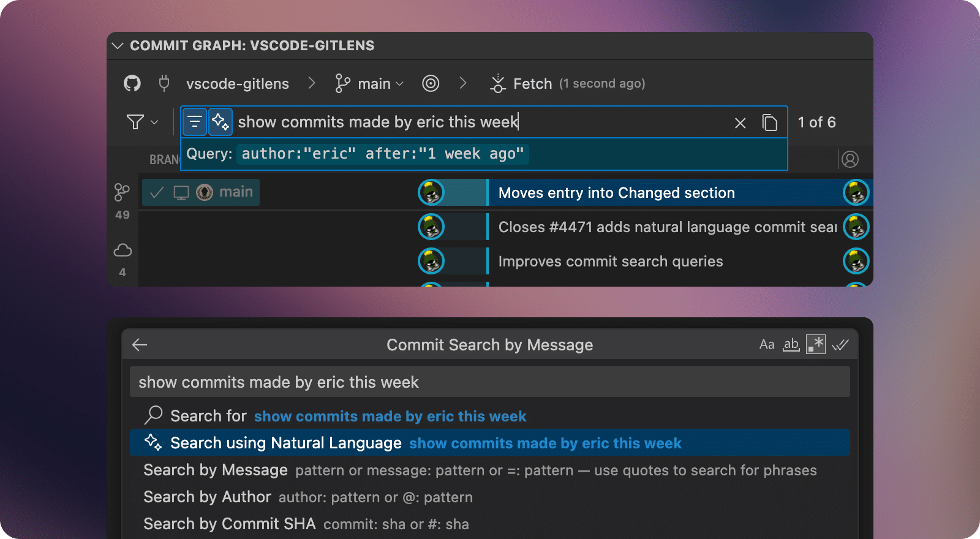Click the generated Query author after text
980x539 pixels.
pyautogui.click(x=383, y=154)
